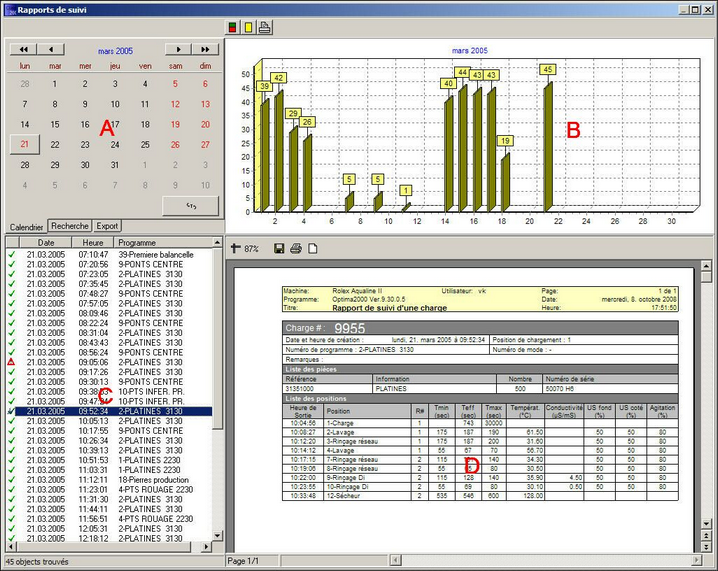This screenshot has width=718, height=571.
Task: Click the green check mark on the 07:10:47 row
Action: pyautogui.click(x=11, y=254)
